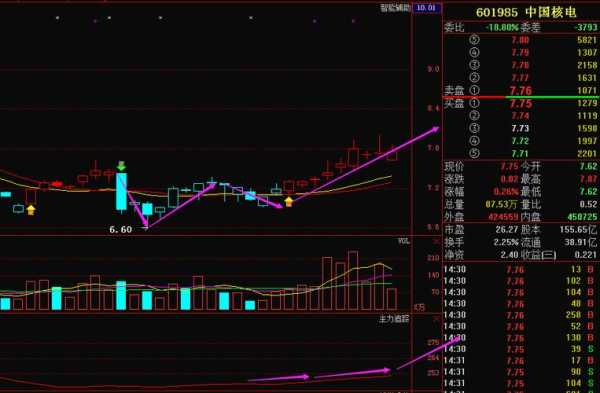Click the 智能辅助 indicator label

coord(396,8)
